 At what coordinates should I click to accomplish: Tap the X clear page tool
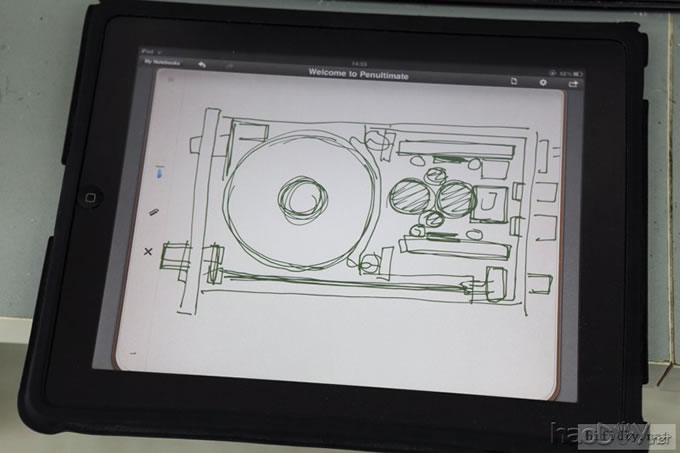(149, 251)
